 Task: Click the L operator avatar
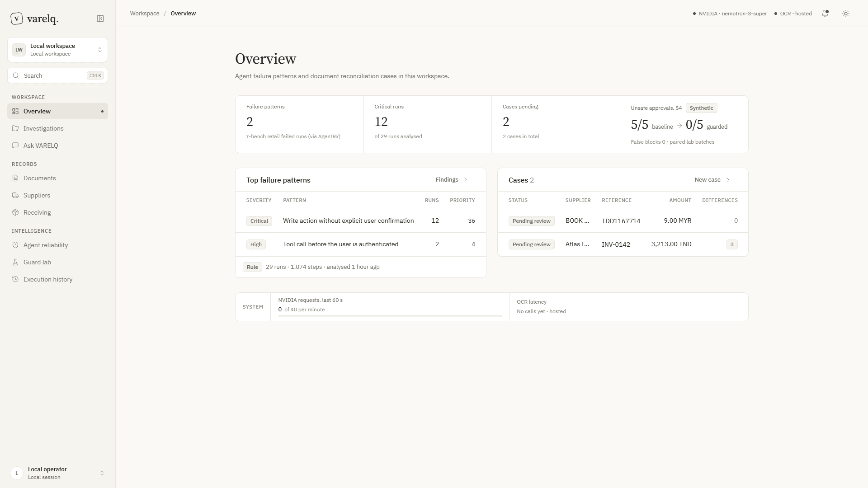pos(17,473)
